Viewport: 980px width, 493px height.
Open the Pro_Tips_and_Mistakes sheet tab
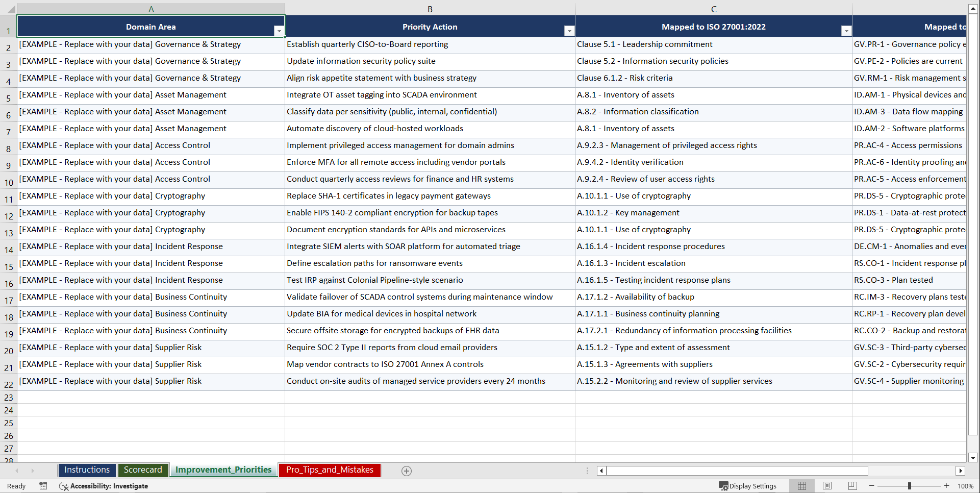point(329,470)
